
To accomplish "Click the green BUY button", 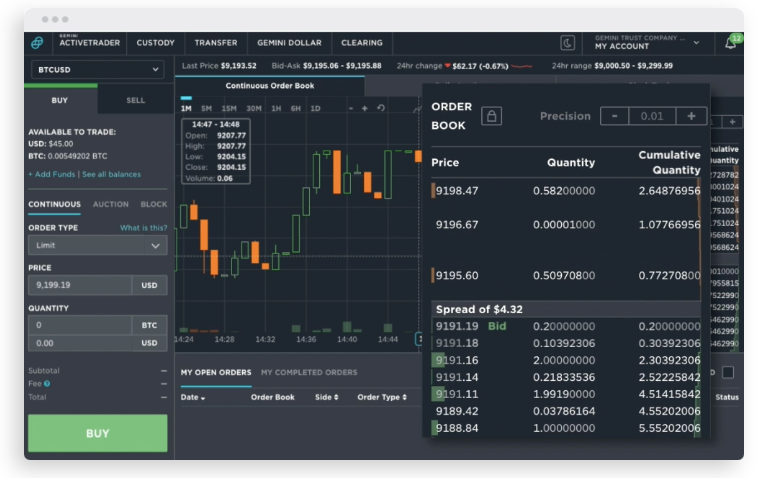I will 98,433.
